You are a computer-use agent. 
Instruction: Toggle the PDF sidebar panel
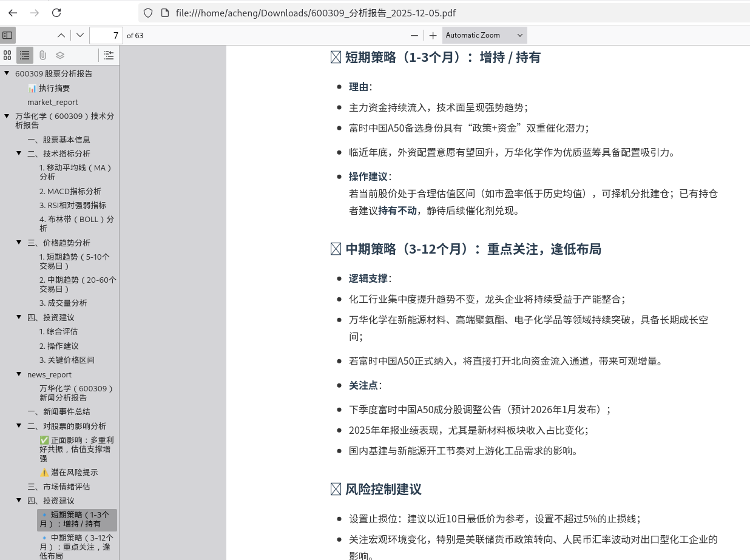tap(7, 35)
